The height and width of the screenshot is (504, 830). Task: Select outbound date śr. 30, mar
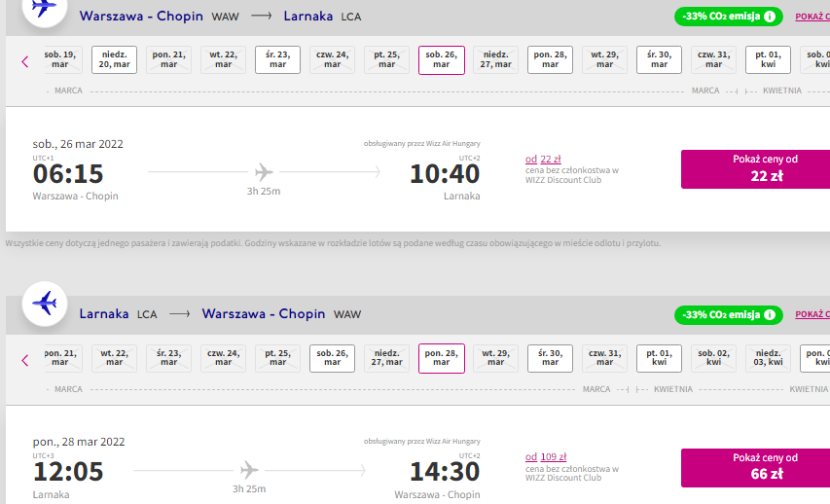pyautogui.click(x=659, y=59)
